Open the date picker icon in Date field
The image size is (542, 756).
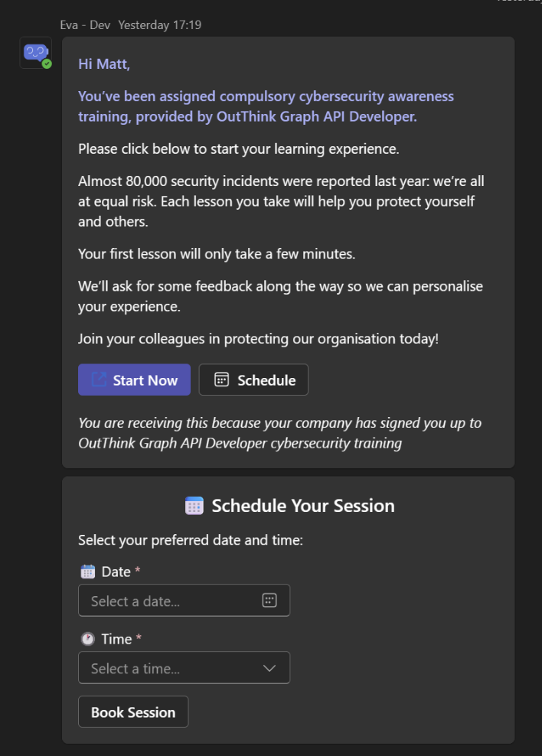click(x=269, y=601)
